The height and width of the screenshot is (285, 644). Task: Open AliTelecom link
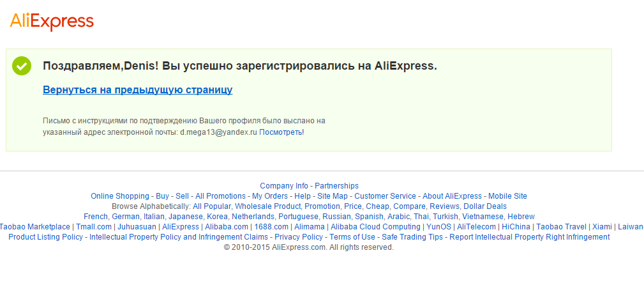[476, 227]
